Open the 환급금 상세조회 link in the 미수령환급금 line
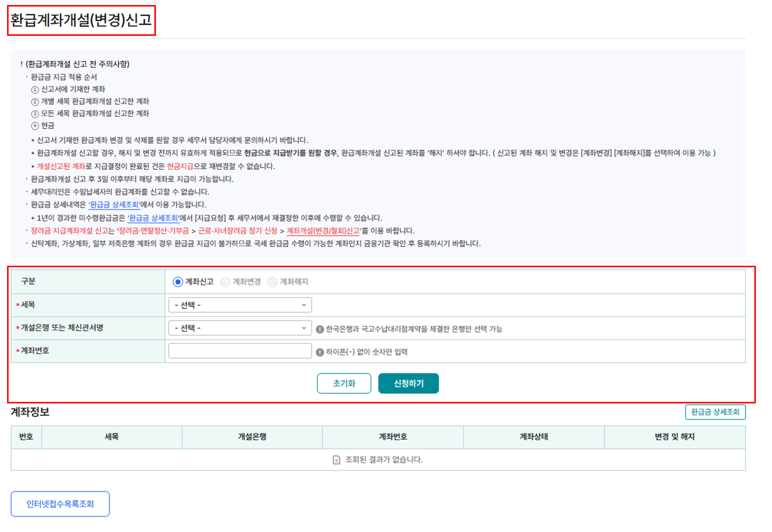Image resolution: width=772 pixels, height=532 pixels. click(153, 218)
